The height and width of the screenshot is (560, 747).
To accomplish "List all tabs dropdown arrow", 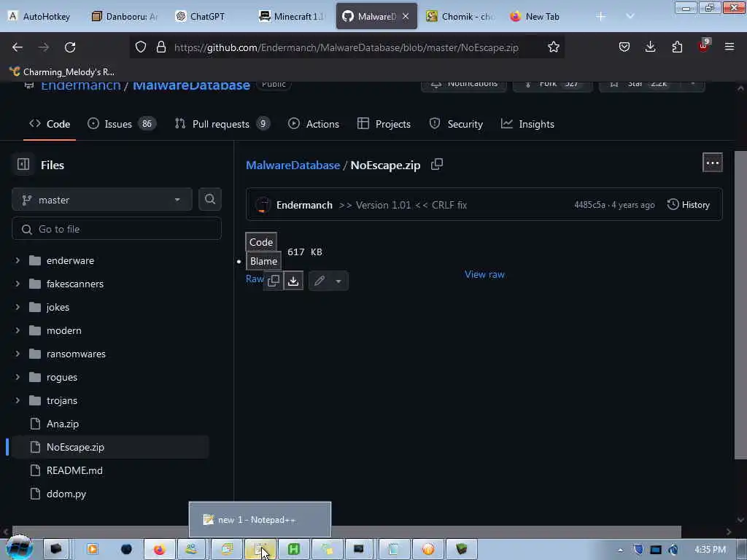I will [x=630, y=17].
